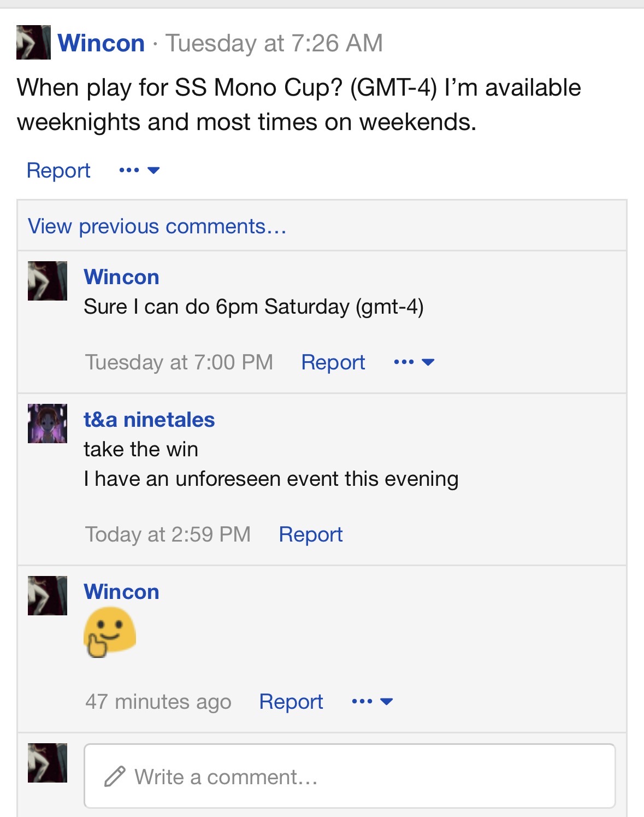This screenshot has height=817, width=644.
Task: Report the 6pm Saturday comment
Action: point(333,362)
